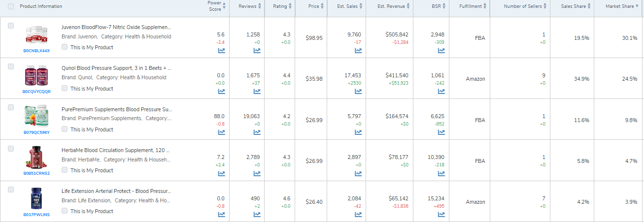Open the PurePremium Supplements Blood Pressure title
The height and width of the screenshot is (222, 644).
coord(116,109)
